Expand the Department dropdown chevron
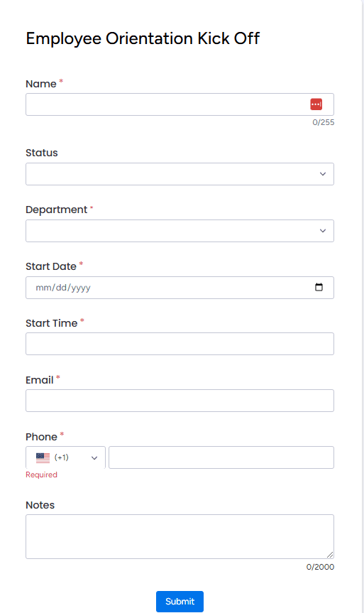 point(323,231)
